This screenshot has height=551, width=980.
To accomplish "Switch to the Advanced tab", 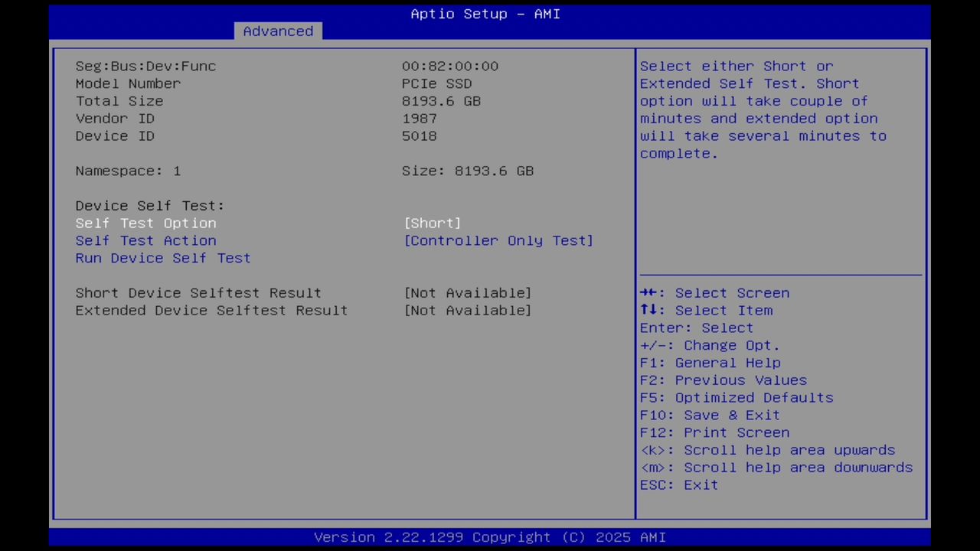I will tap(278, 31).
